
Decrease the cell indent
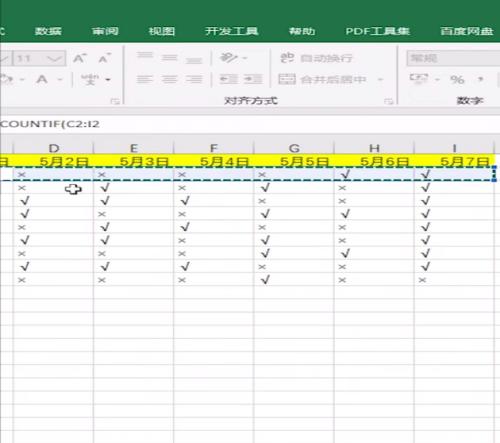(228, 79)
